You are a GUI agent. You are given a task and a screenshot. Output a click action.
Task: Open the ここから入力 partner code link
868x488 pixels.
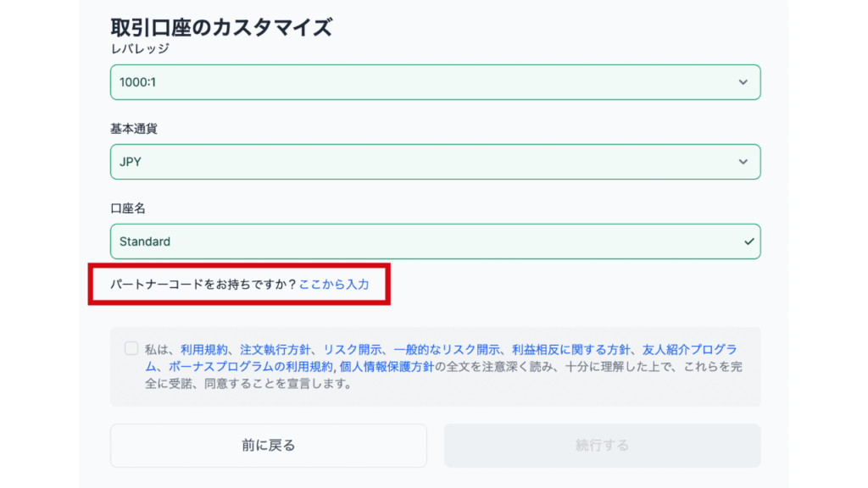pyautogui.click(x=334, y=285)
